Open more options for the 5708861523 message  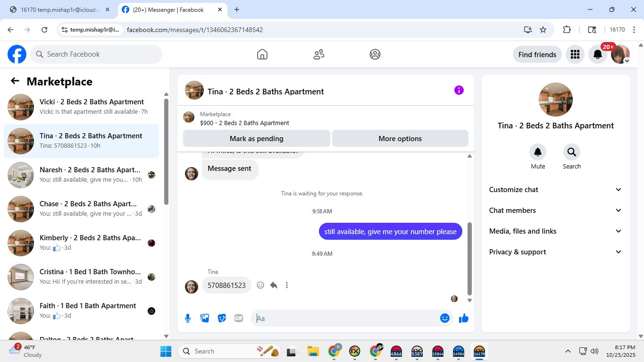click(287, 285)
